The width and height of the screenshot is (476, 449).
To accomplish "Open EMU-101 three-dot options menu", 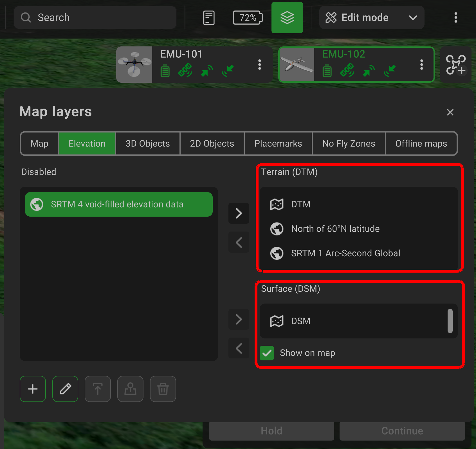I will (x=260, y=65).
